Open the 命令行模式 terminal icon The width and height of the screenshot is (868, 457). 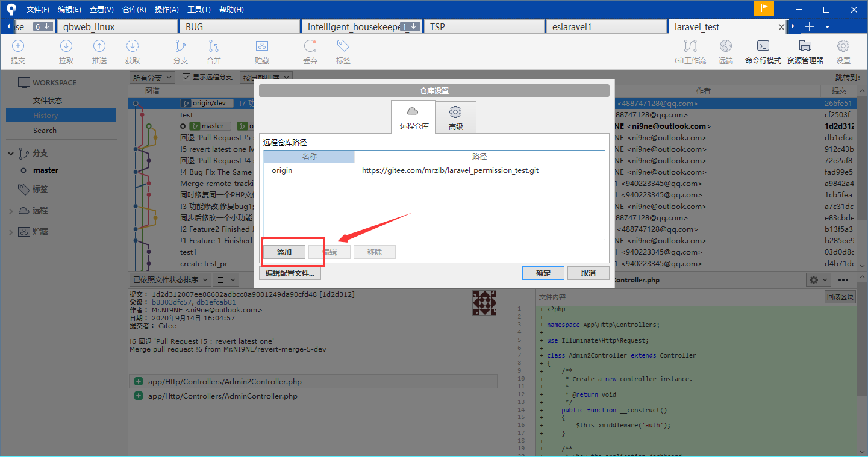pos(763,46)
